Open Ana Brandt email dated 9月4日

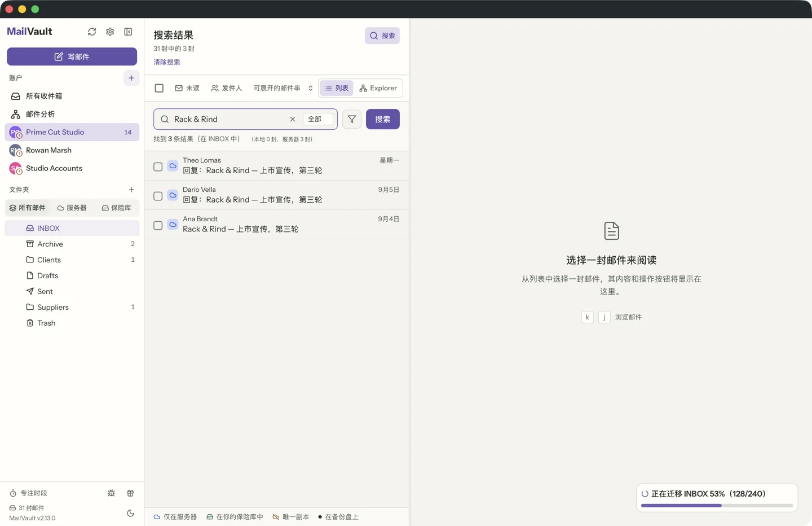[277, 225]
